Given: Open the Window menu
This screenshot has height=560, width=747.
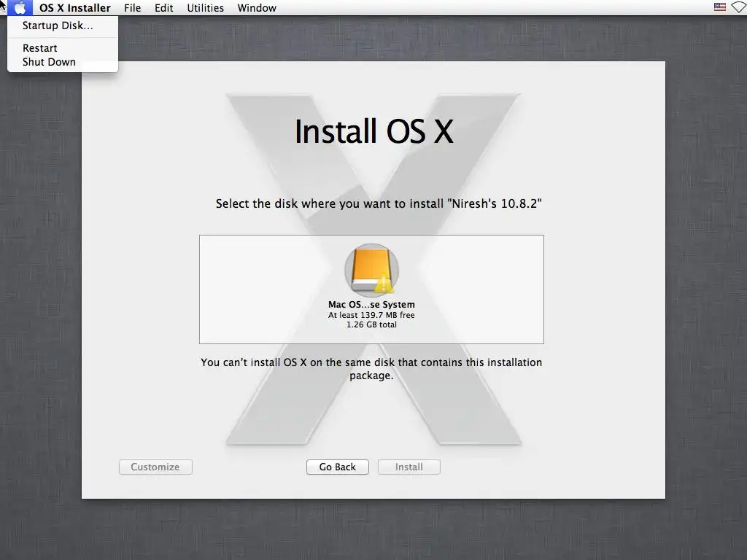Looking at the screenshot, I should (257, 7).
